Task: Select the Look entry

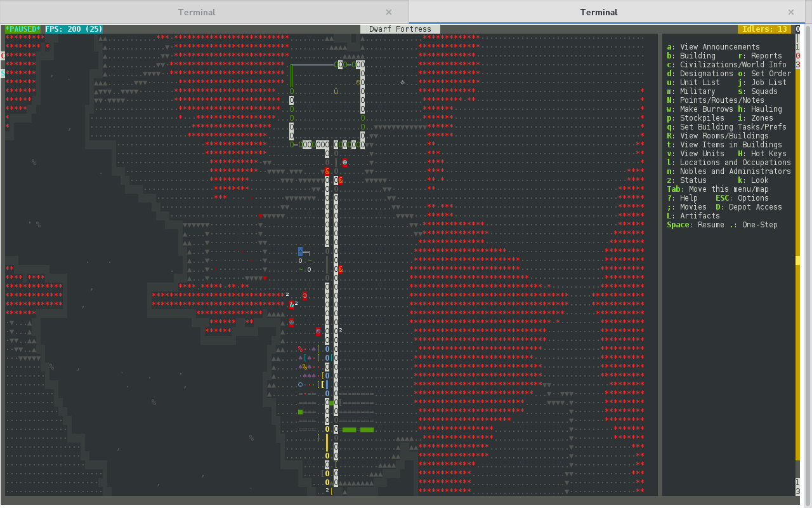Action: (x=753, y=180)
